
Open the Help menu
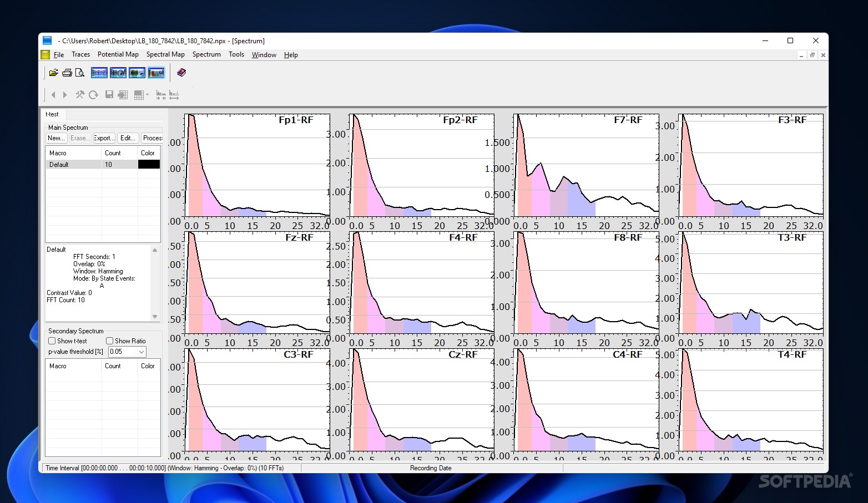[x=291, y=54]
